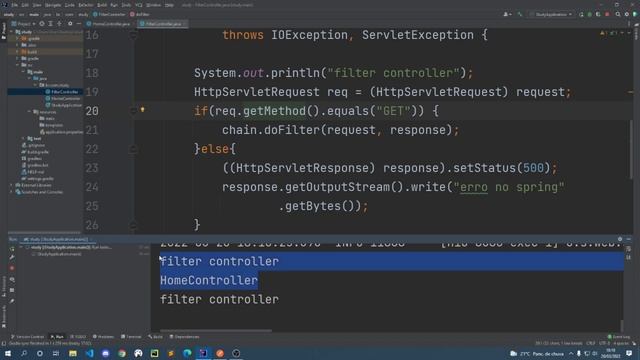This screenshot has height=360, width=640.
Task: Open Visual Studio Code from taskbar
Action: pos(89,353)
